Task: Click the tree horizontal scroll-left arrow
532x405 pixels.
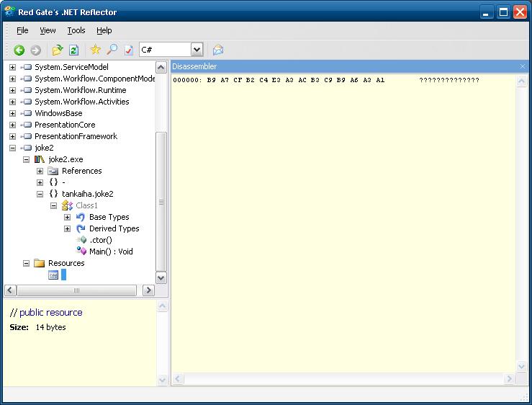Action: (10, 290)
